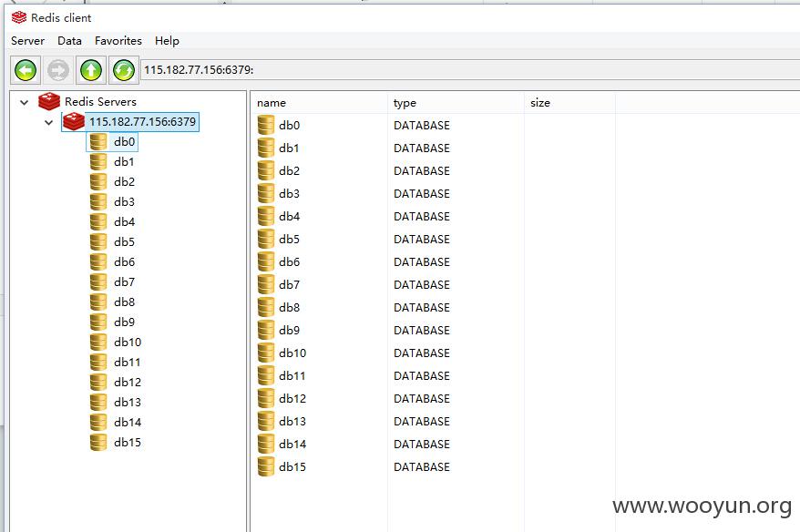
Task: Select db10 in the tree
Action: click(128, 342)
